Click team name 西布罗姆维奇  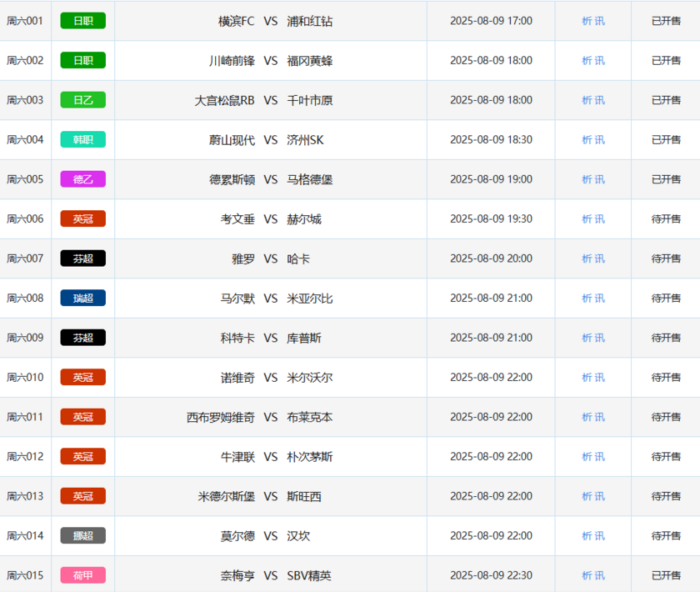[x=221, y=417]
